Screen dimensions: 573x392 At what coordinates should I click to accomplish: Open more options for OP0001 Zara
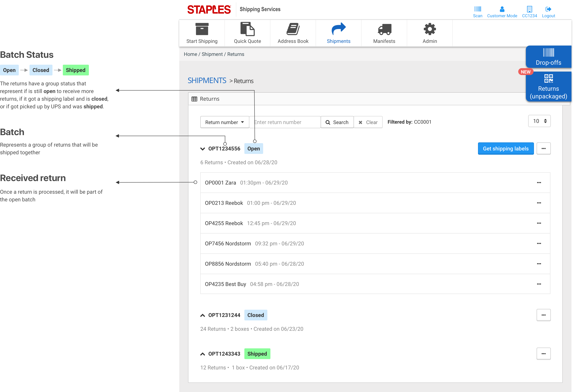(x=539, y=183)
